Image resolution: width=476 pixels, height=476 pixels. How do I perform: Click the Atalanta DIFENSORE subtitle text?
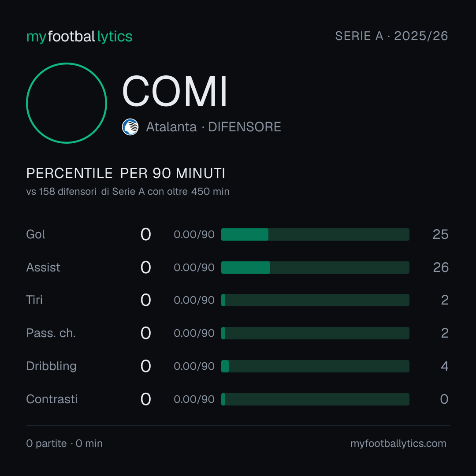click(213, 127)
